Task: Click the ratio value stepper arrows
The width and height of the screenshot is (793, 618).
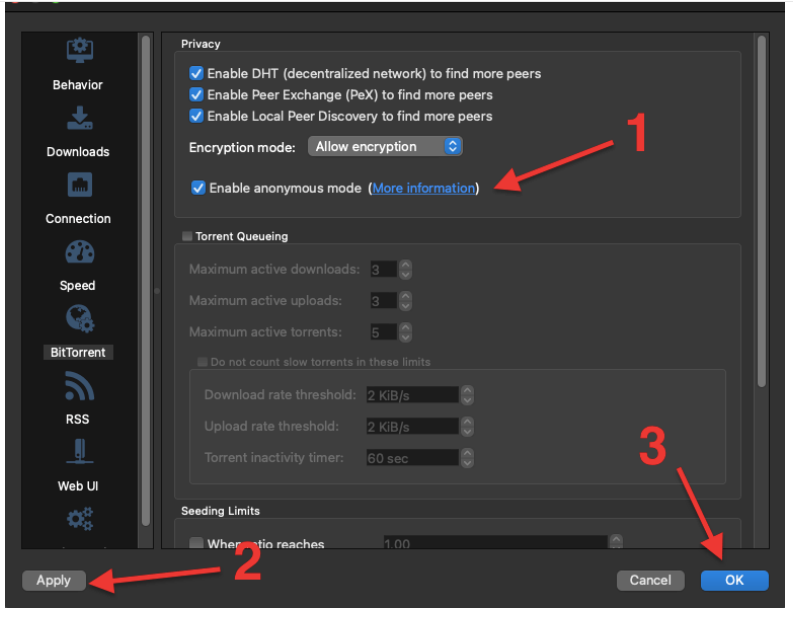Action: [x=616, y=542]
